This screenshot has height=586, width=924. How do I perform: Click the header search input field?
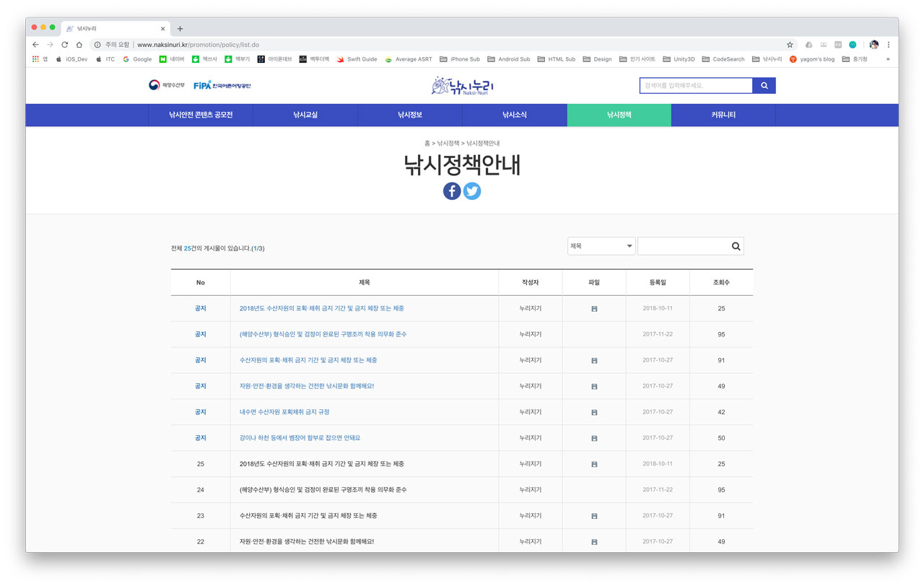coord(696,86)
